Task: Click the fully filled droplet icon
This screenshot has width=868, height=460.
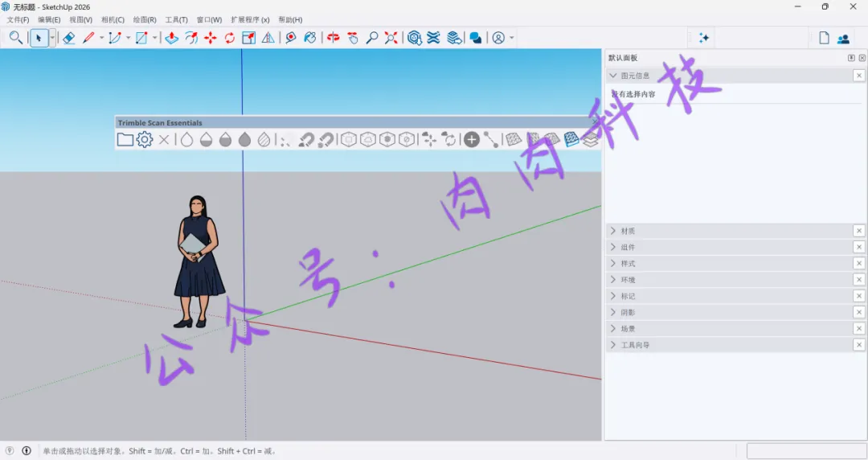Action: pos(244,140)
